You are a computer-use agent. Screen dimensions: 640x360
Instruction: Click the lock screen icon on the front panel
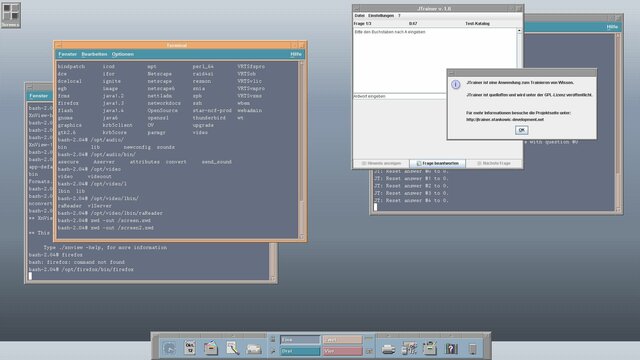click(x=273, y=339)
